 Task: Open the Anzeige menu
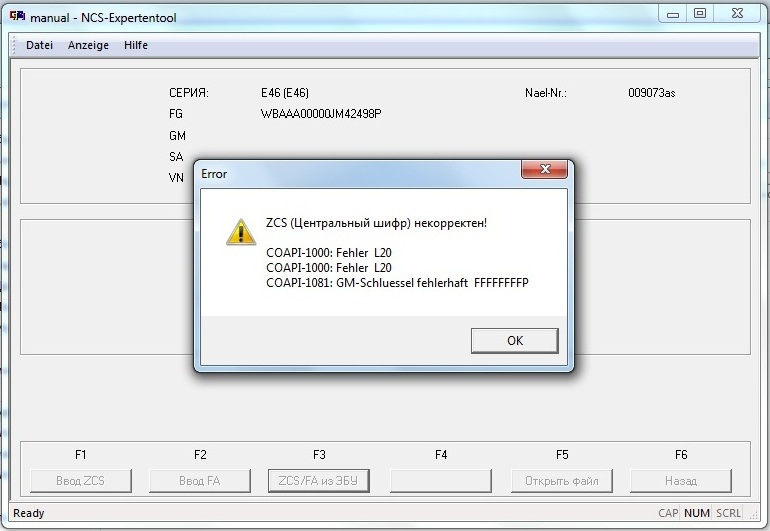pos(88,45)
